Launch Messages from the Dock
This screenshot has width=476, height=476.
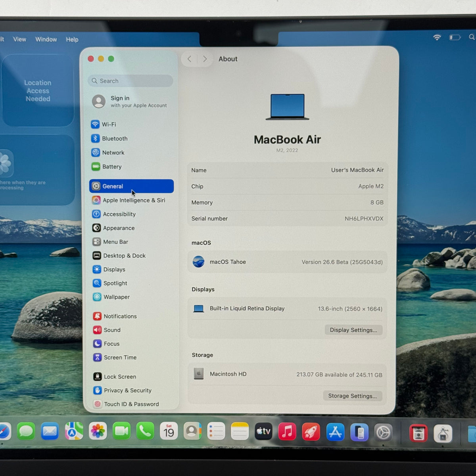click(26, 431)
